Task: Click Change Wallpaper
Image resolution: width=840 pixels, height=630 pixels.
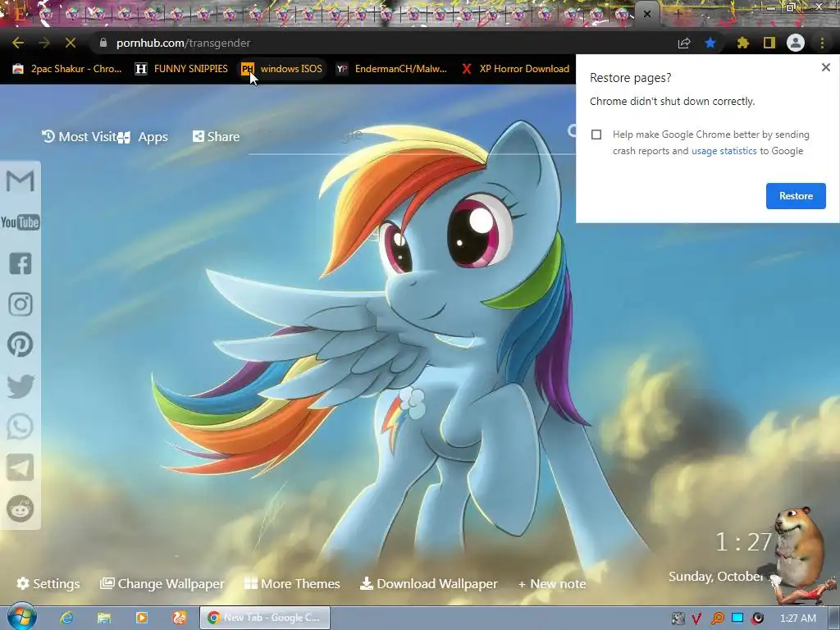Action: (162, 583)
